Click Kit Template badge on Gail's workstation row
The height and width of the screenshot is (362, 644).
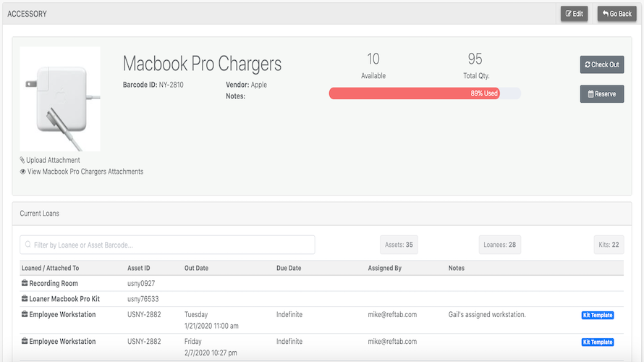[x=598, y=316]
